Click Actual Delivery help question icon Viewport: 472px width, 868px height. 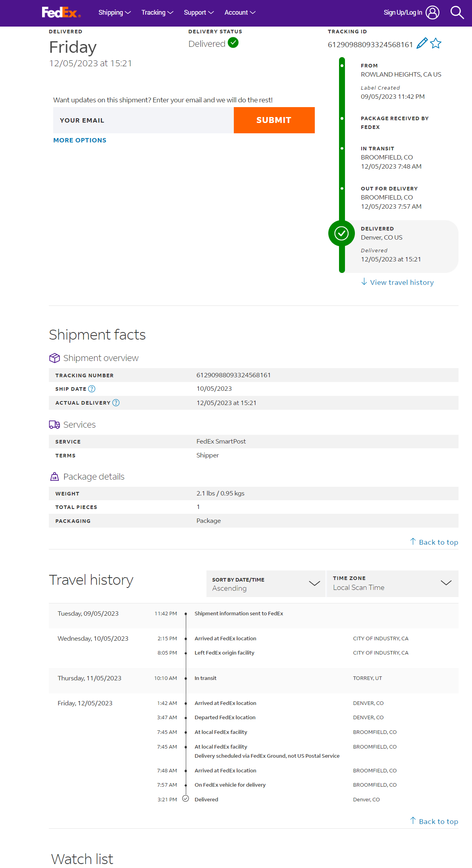tap(116, 403)
